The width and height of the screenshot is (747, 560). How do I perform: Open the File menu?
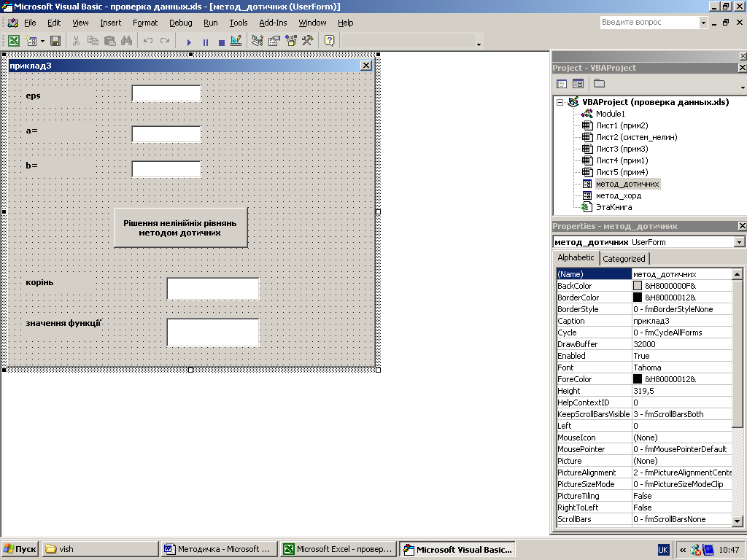tap(30, 23)
